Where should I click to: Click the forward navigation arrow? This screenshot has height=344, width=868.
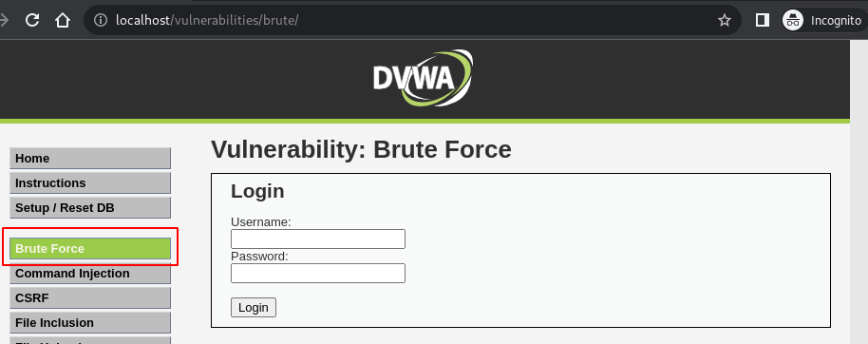pos(4,21)
